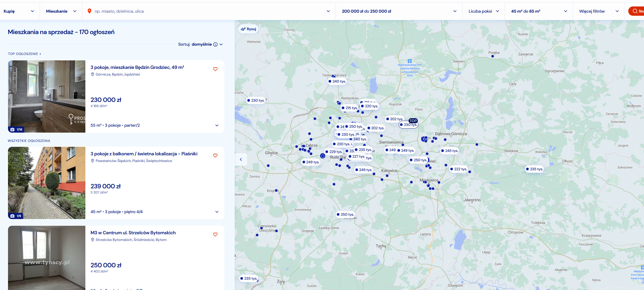Viewport: 644px width, 290px height.
Task: Click the 235 tys. marker near Olkusz
Action: (534, 169)
